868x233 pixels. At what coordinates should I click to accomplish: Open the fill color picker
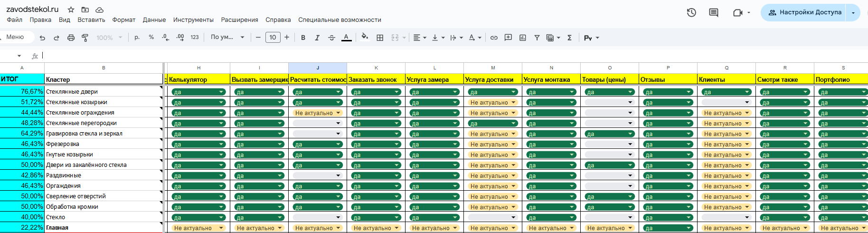click(364, 37)
